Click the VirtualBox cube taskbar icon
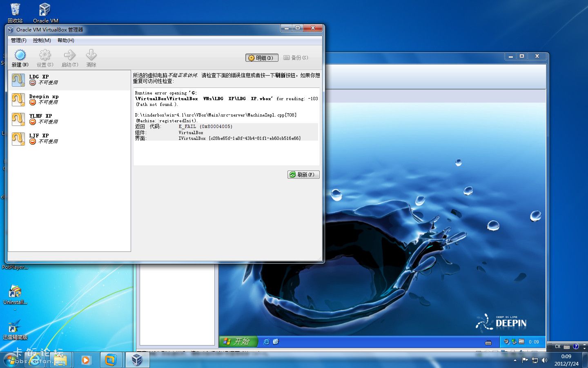Screen dimensions: 588x368 tap(137, 360)
